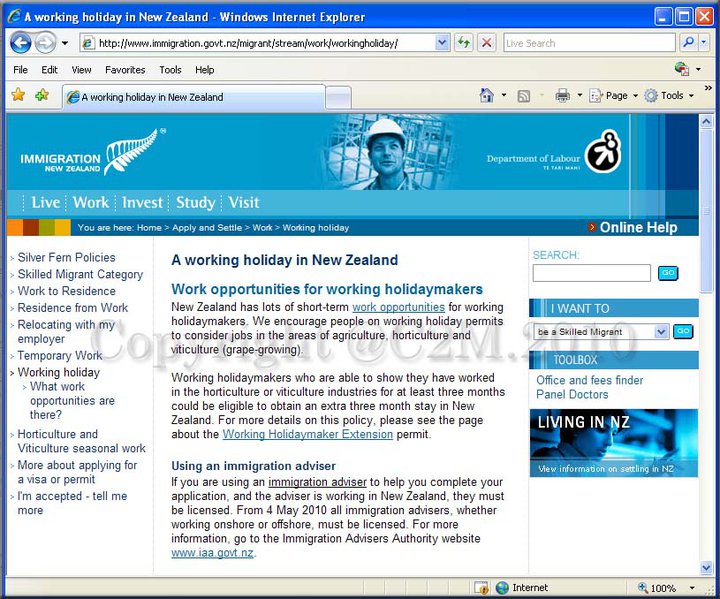Image resolution: width=720 pixels, height=599 pixels.
Task: Open the Favorites Center star icon
Action: coord(18,96)
